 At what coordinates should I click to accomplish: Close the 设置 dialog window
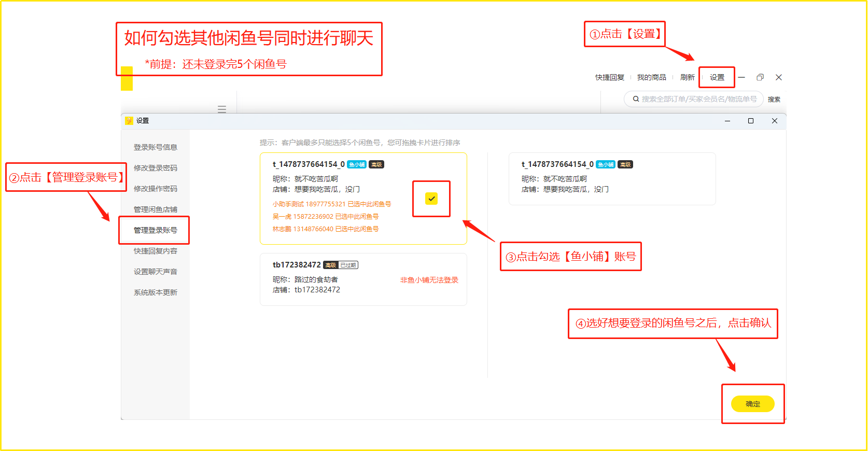[x=774, y=121]
